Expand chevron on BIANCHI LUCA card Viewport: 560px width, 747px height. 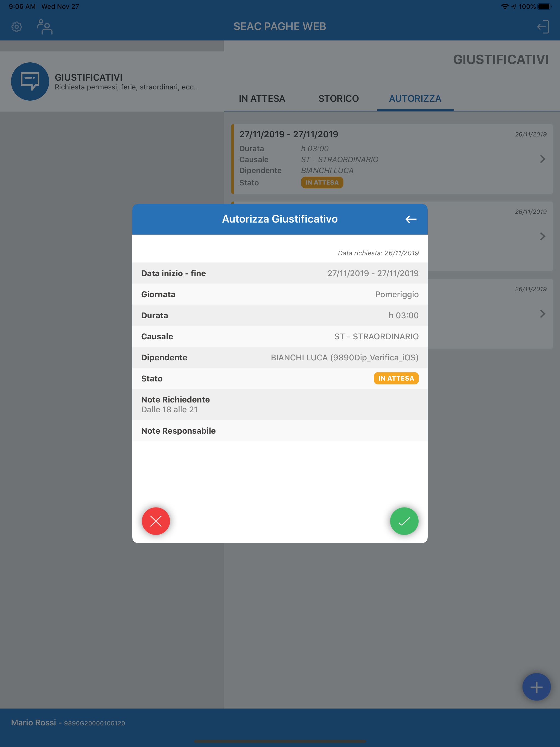click(542, 159)
